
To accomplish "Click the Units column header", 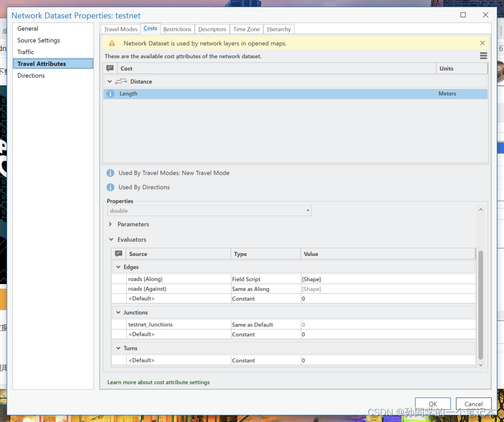I will tap(462, 68).
